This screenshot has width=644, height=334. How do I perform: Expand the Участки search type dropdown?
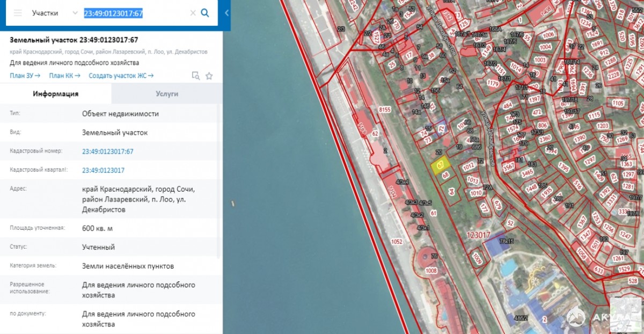[x=75, y=13]
